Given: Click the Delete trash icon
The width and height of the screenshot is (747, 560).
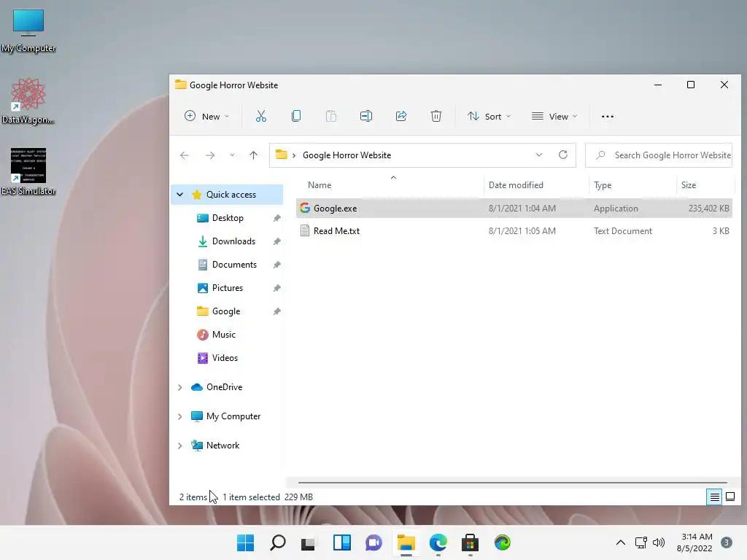Looking at the screenshot, I should pos(436,116).
